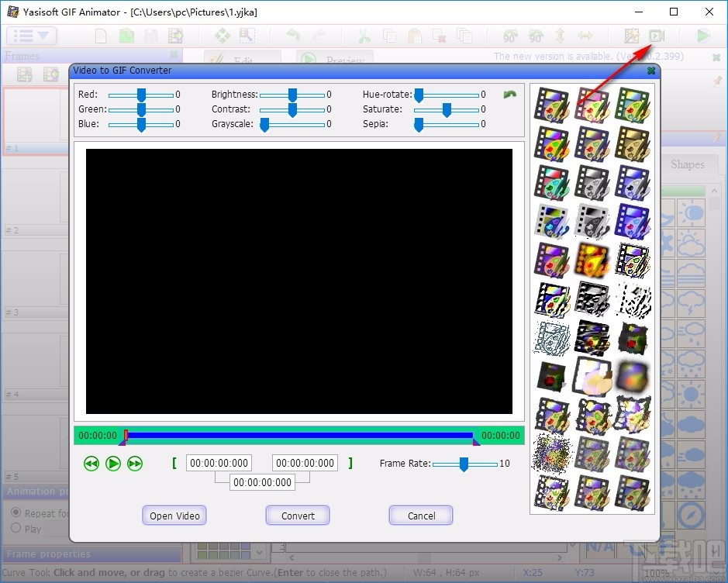
Task: Click the Flip Vertical toolbar icon
Action: pos(560,36)
